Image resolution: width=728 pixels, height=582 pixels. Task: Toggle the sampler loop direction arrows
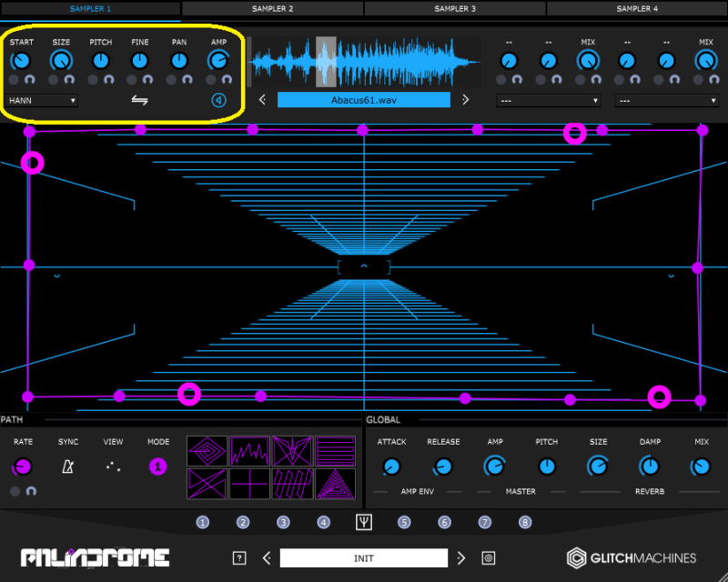click(x=139, y=100)
